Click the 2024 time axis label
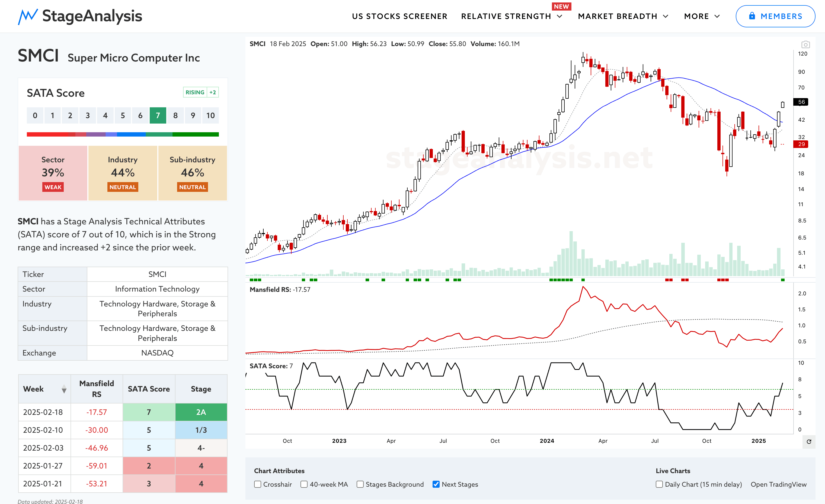825x504 pixels. 547,441
